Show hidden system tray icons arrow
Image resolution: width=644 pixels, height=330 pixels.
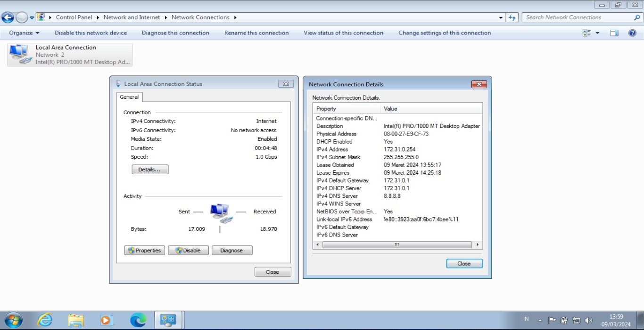pyautogui.click(x=540, y=320)
